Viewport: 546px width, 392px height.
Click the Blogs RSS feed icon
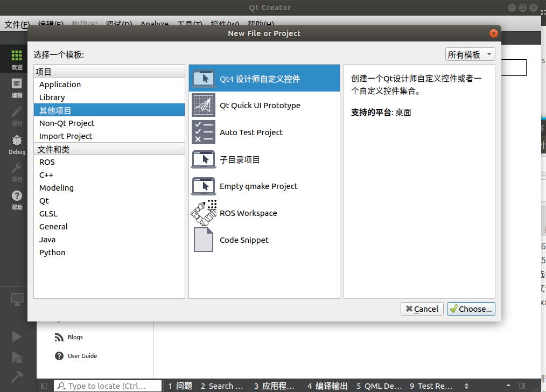tap(59, 337)
